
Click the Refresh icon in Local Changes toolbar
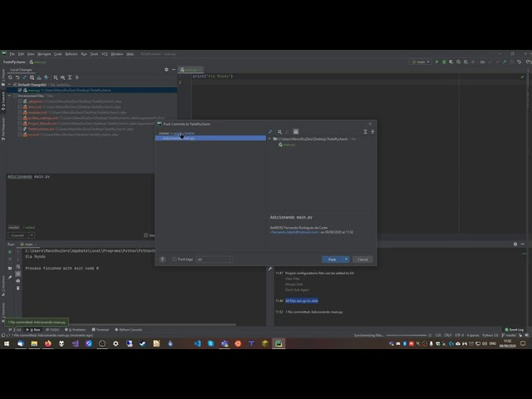coord(10,77)
